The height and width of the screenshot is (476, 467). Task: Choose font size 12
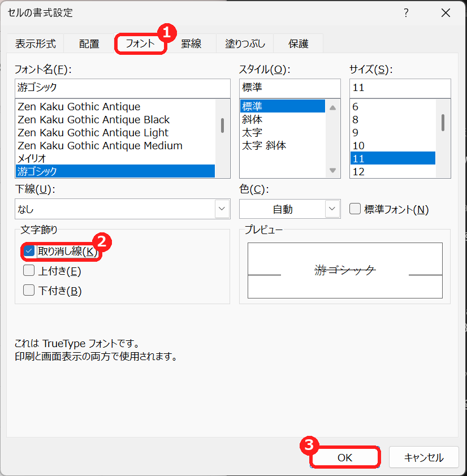(393, 171)
